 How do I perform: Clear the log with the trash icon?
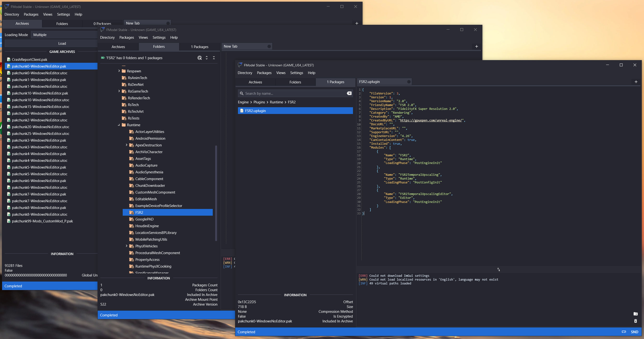[x=636, y=321]
